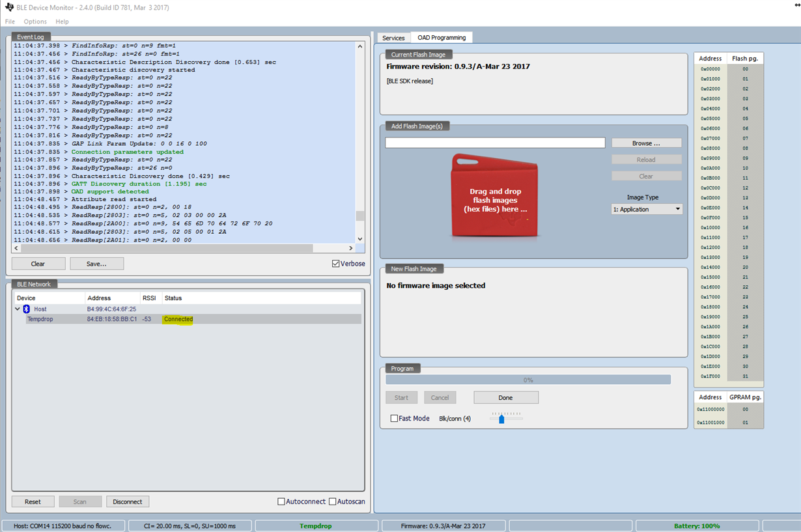Image resolution: width=801 pixels, height=532 pixels.
Task: Click the event log scroll down arrow
Action: point(359,239)
